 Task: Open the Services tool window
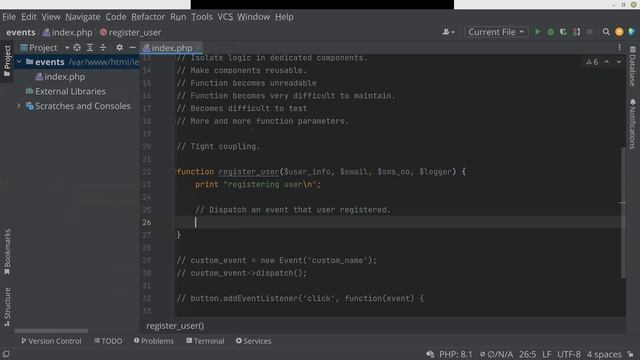[253, 341]
